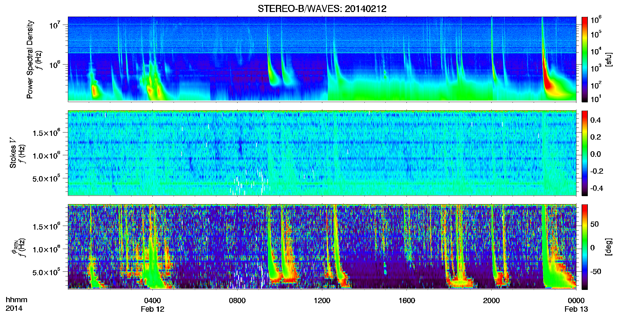Click the 0800 time tick label
Viewport: 644px width, 332px height.
click(237, 300)
